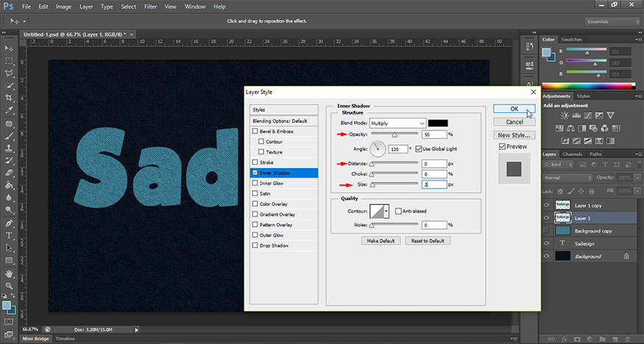
Task: Select the Horizontal Type tool
Action: point(9,236)
